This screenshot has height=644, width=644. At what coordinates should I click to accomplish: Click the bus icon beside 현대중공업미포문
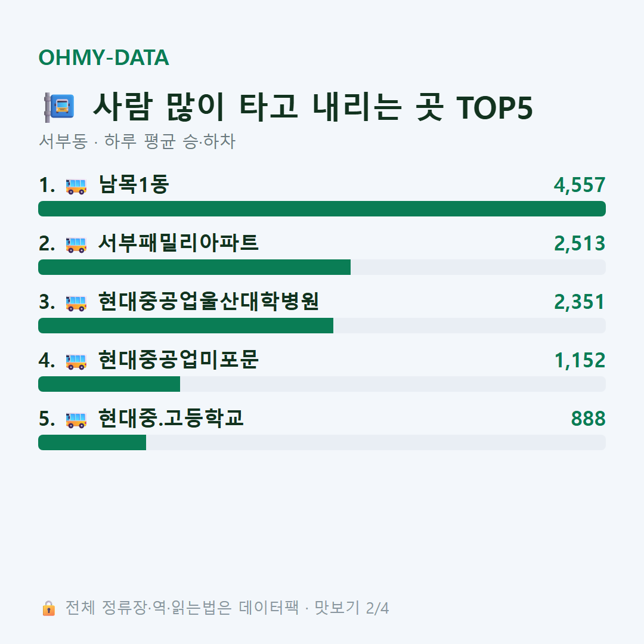coord(76,361)
